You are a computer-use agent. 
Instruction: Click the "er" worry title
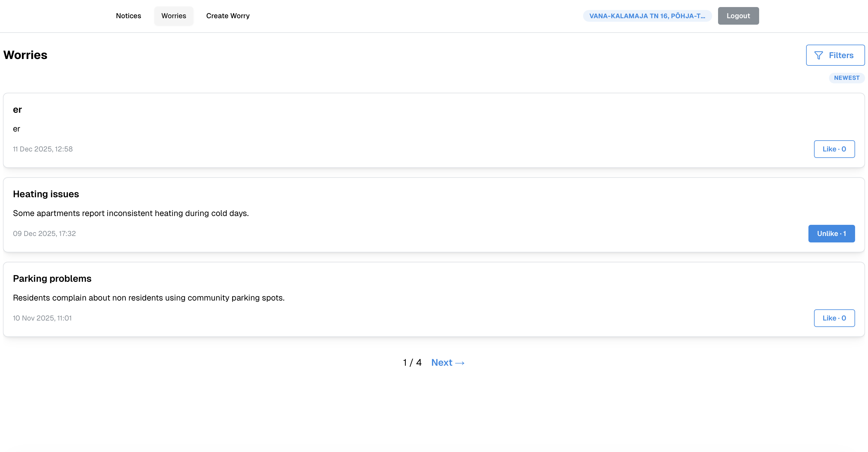pyautogui.click(x=17, y=109)
